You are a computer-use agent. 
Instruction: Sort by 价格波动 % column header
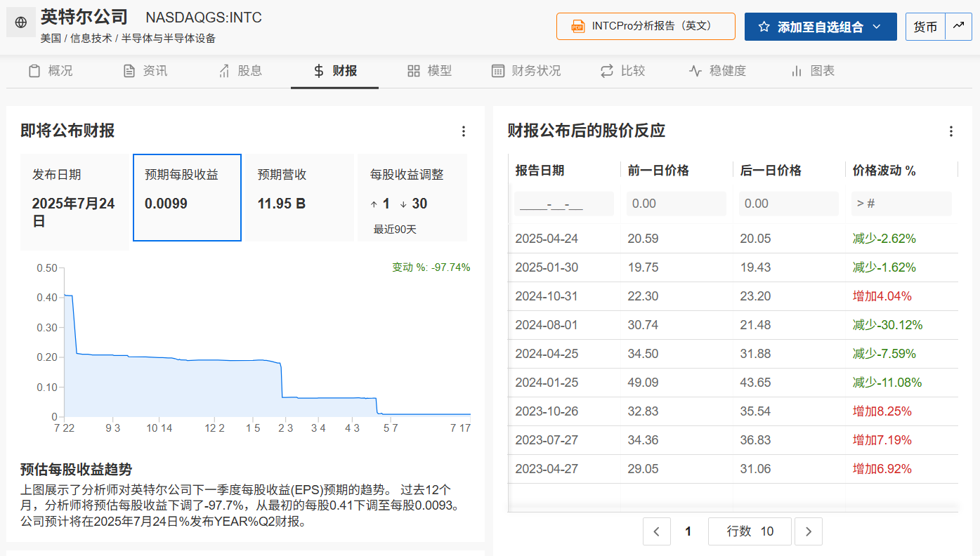[x=884, y=171]
